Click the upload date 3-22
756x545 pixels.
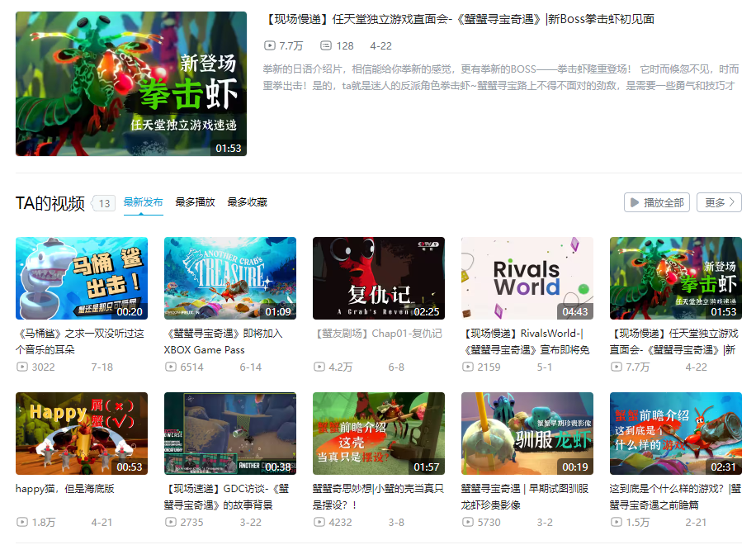coord(251,523)
